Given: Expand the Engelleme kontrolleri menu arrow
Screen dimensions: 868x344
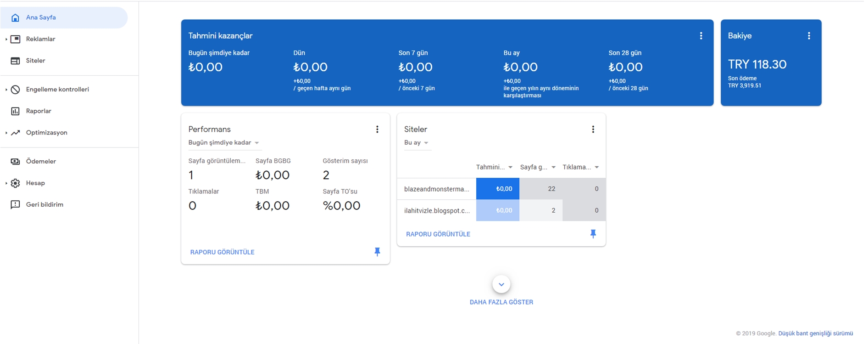Looking at the screenshot, I should pos(6,90).
